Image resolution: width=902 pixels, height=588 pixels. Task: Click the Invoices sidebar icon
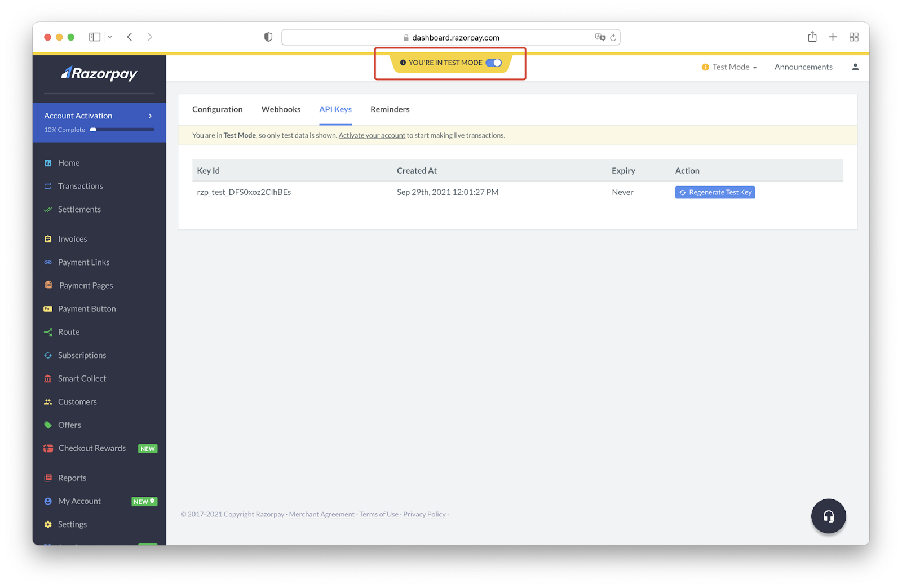pyautogui.click(x=48, y=239)
